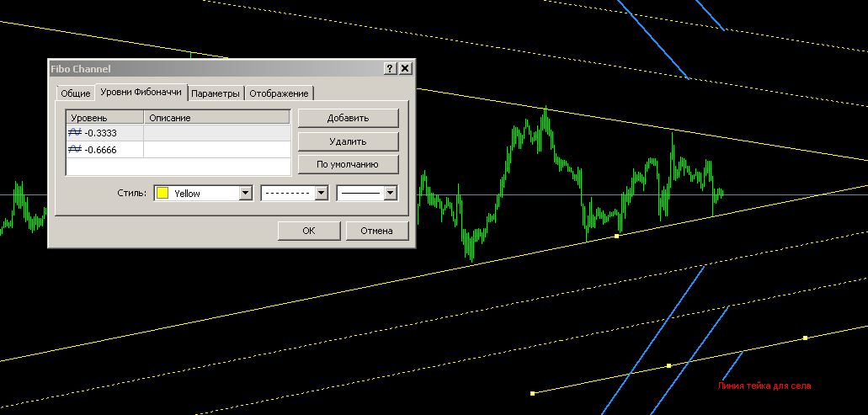Click the Удалить button
Screen dimensions: 868x415
(348, 141)
